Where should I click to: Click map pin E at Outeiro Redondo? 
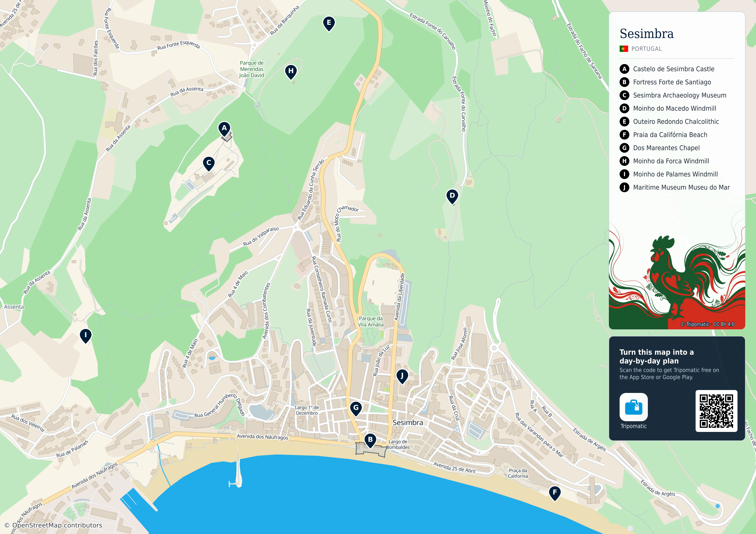coord(329,24)
